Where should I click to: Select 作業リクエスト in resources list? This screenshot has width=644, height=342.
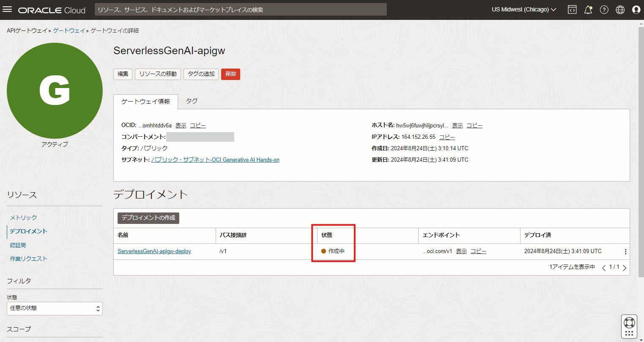pyautogui.click(x=29, y=259)
